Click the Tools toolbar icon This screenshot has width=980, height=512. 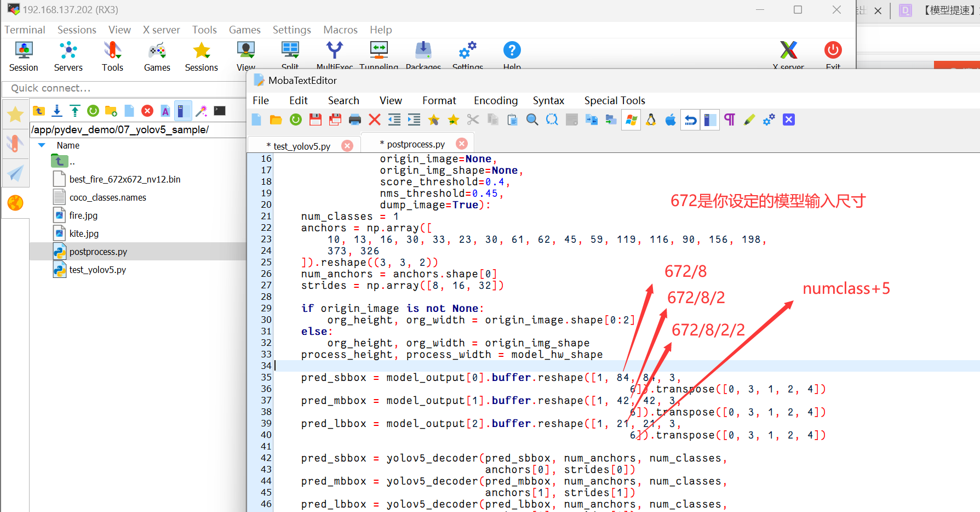click(x=112, y=56)
